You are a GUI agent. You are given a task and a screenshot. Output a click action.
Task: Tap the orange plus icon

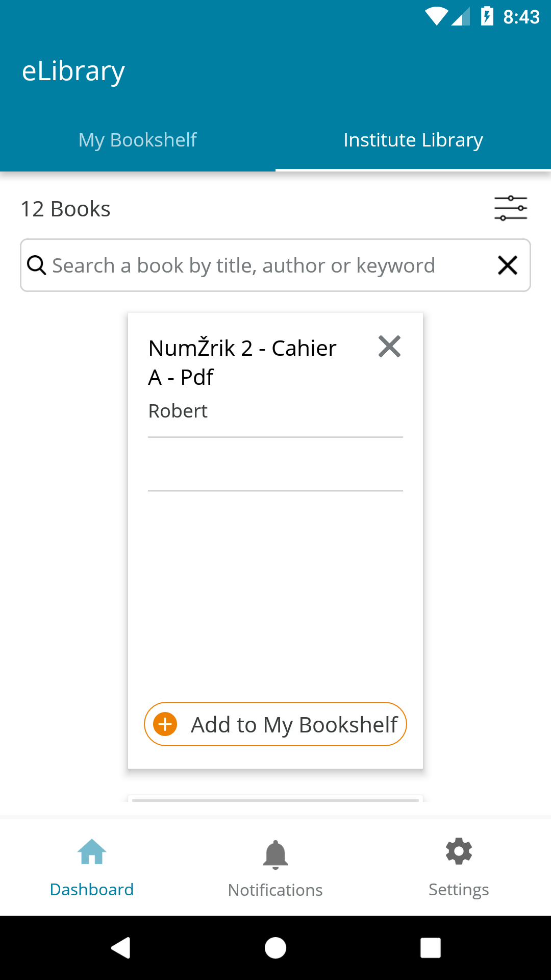point(165,724)
